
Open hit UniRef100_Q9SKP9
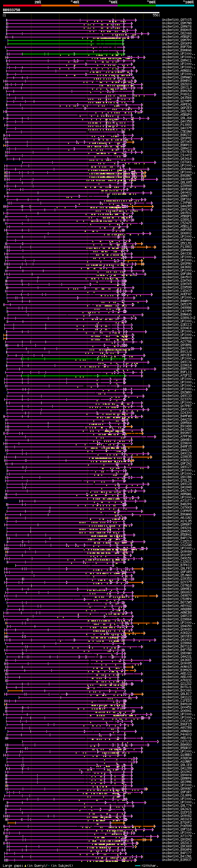[x=177, y=43]
